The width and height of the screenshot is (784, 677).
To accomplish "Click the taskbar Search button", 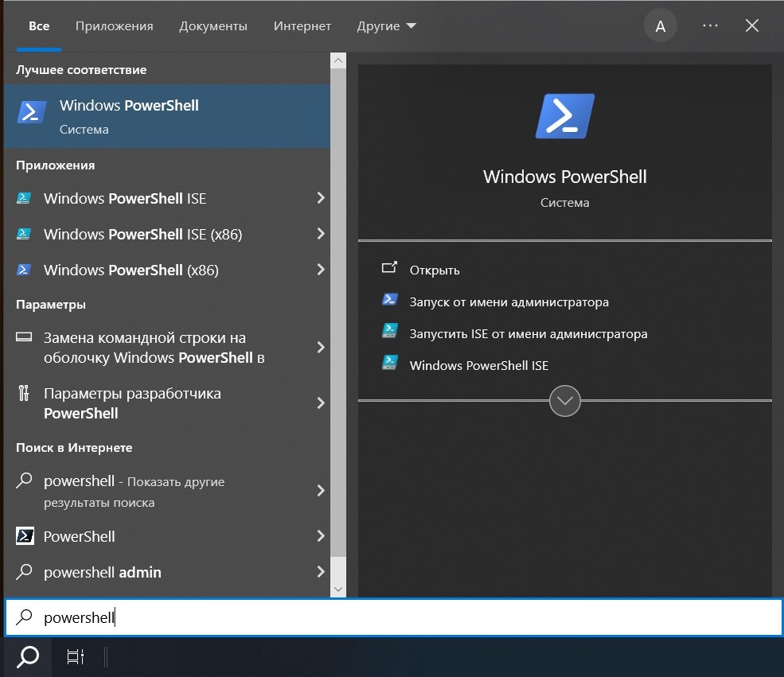I will (x=28, y=656).
